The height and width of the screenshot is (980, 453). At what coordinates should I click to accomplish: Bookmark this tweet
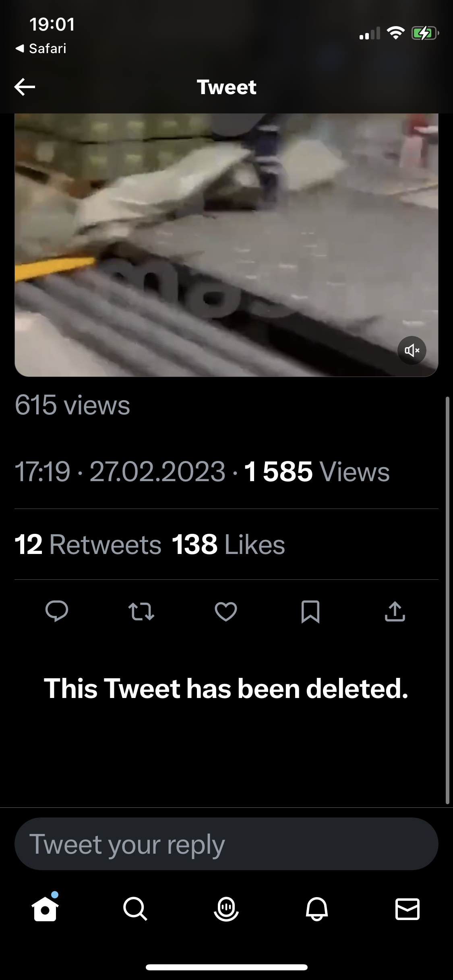(x=310, y=611)
